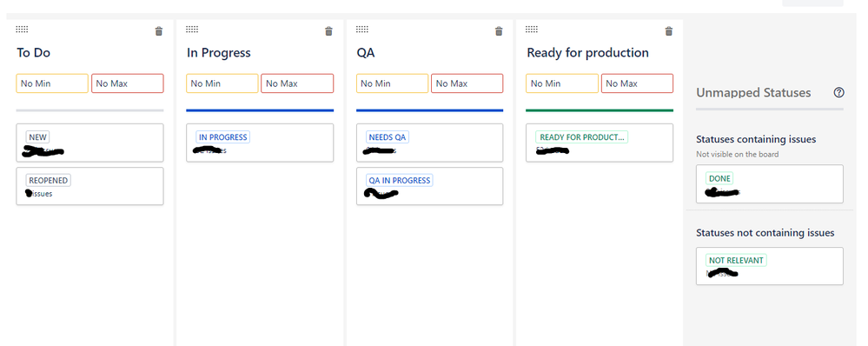Click drag handle of Ready for production
This screenshot has width=868, height=346.
pos(532,30)
